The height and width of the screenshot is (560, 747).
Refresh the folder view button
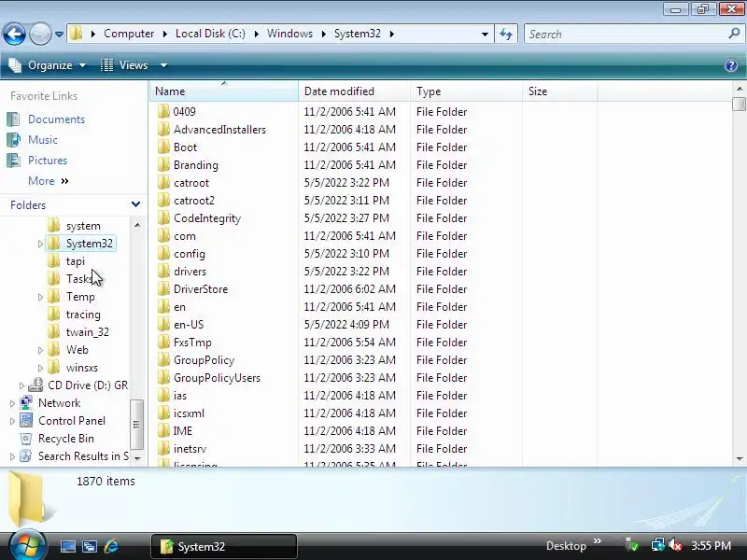point(506,34)
